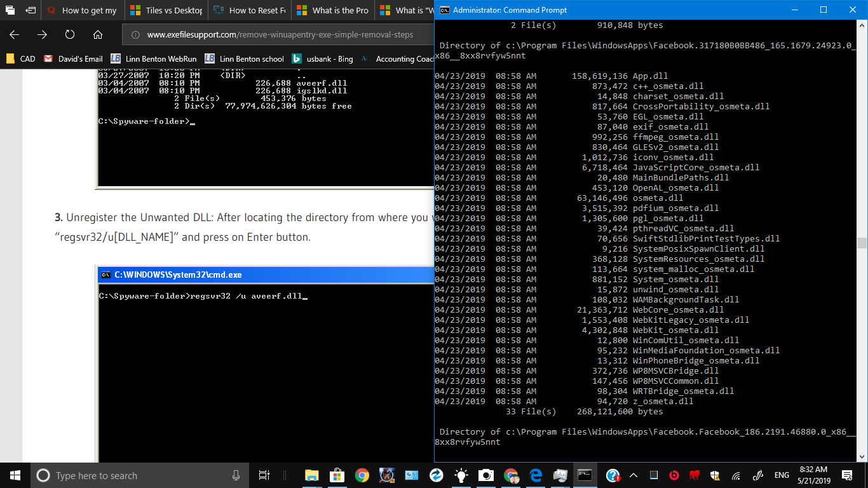Open Chrome with profile badge from taskbar
The height and width of the screenshot is (488, 868).
pos(511,475)
